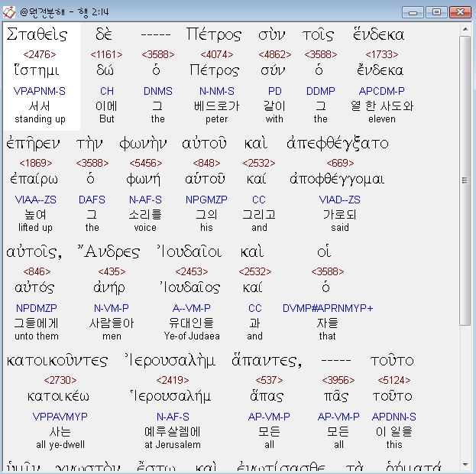Click the parsing code N-AF-S under φωνή
Image resolution: width=476 pixels, height=474 pixels.
(x=145, y=200)
